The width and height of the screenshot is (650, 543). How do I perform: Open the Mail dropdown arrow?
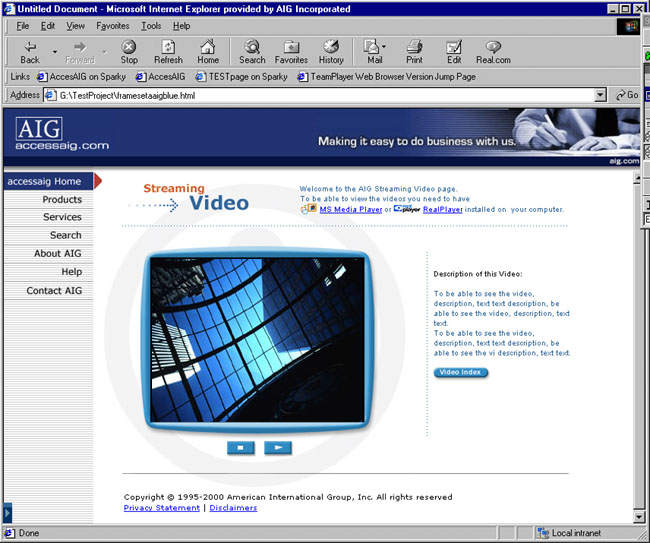(x=384, y=47)
